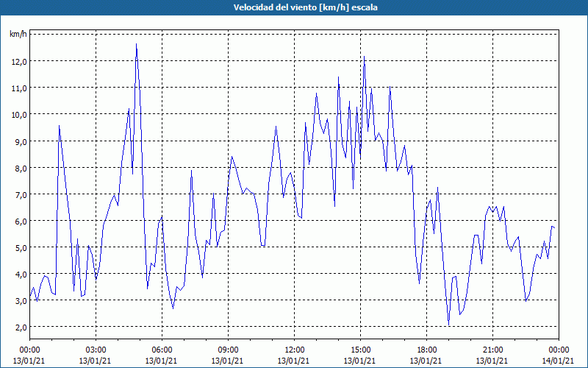The width and height of the screenshot is (588, 368).
Task: Click the 4,0 y-axis value
Action: click(x=21, y=275)
